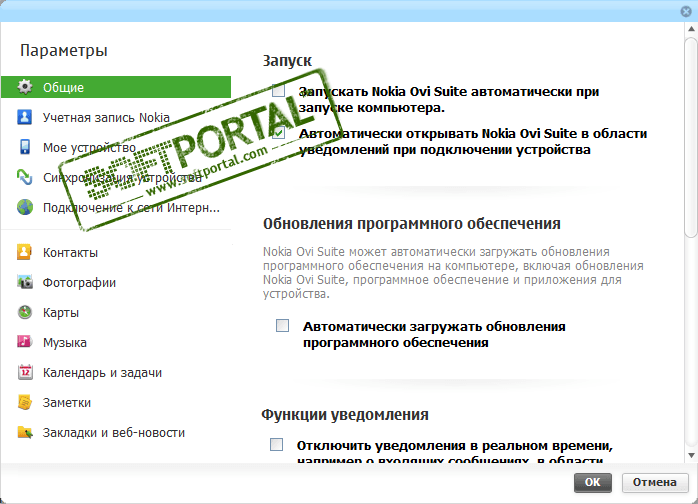Click the Отмена button

[654, 482]
